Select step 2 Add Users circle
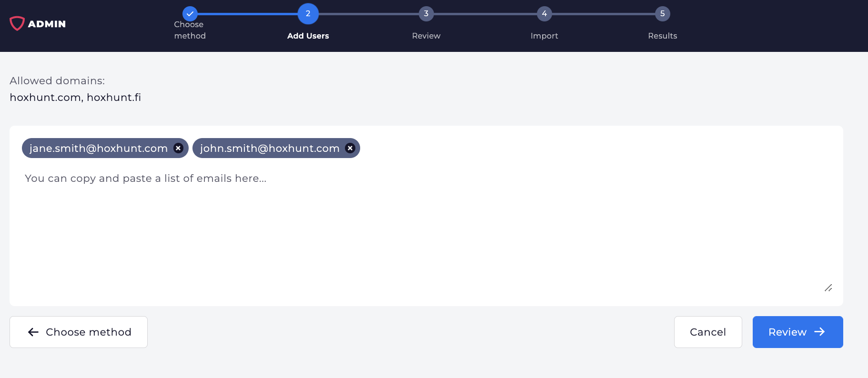 tap(308, 14)
